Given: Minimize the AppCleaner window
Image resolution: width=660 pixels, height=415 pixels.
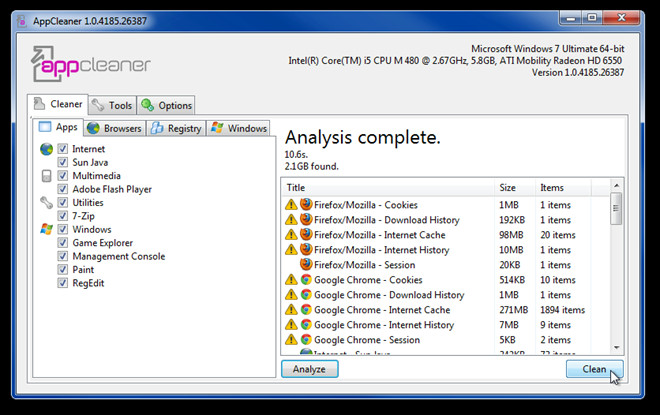Looking at the screenshot, I should click(571, 18).
